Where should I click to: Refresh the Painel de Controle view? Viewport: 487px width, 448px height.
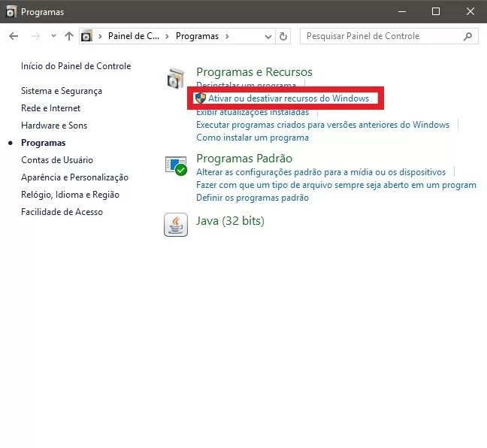pos(283,36)
